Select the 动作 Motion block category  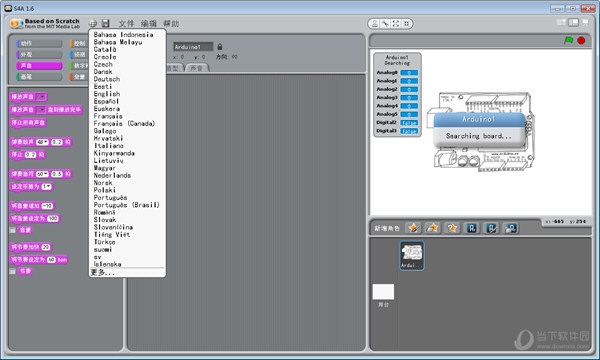pos(39,44)
